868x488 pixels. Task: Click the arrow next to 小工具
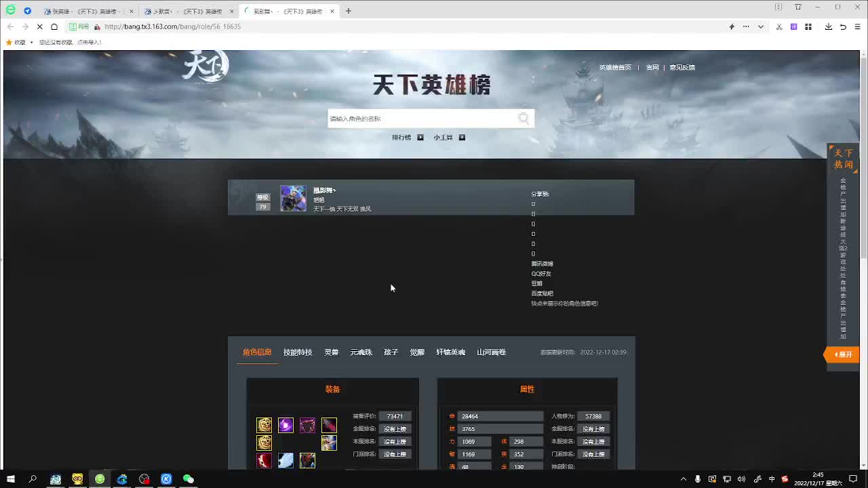pos(462,138)
